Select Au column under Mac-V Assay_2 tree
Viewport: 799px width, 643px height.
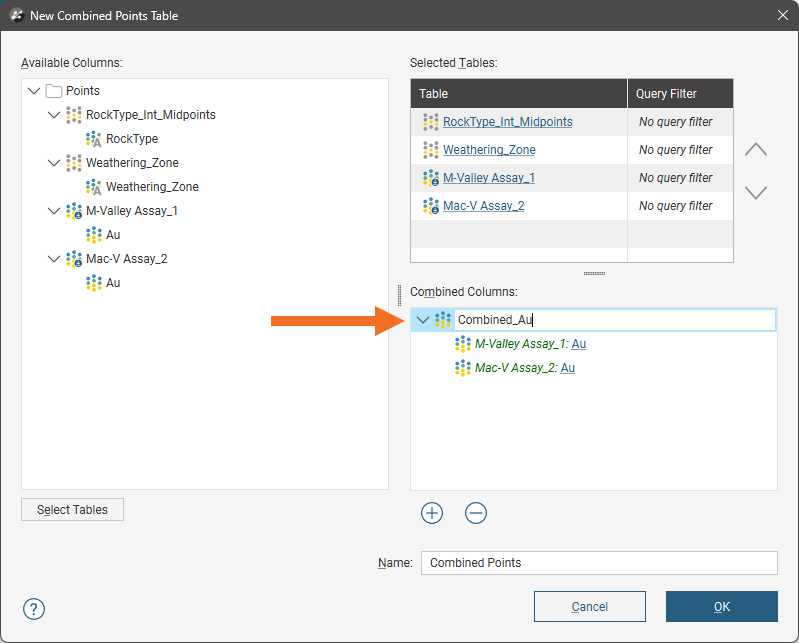pos(113,283)
